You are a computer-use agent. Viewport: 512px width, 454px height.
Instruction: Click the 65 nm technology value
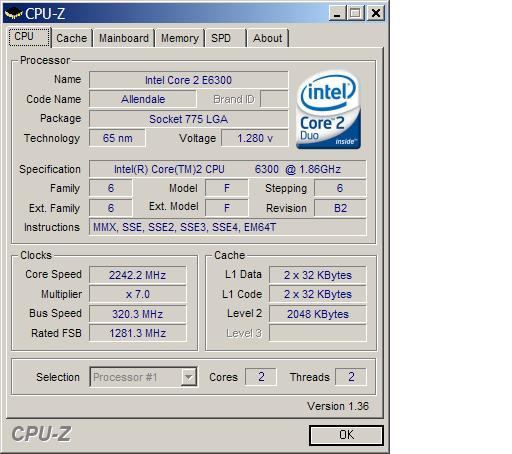pyautogui.click(x=117, y=138)
